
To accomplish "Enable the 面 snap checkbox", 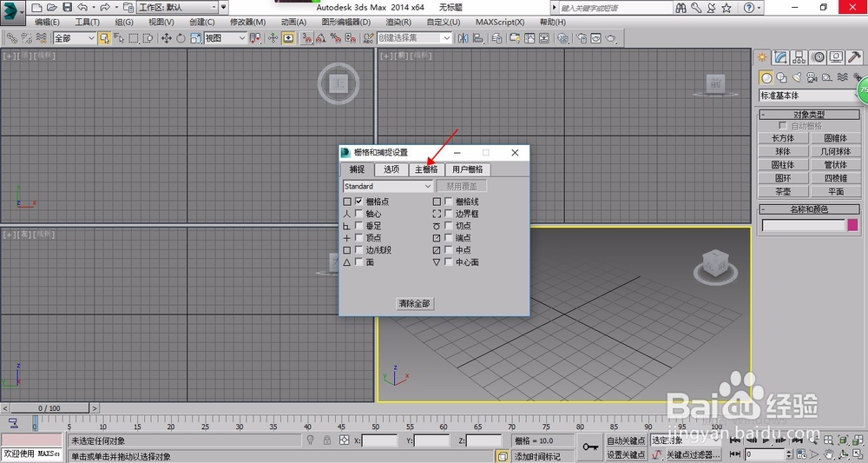I will (x=358, y=262).
